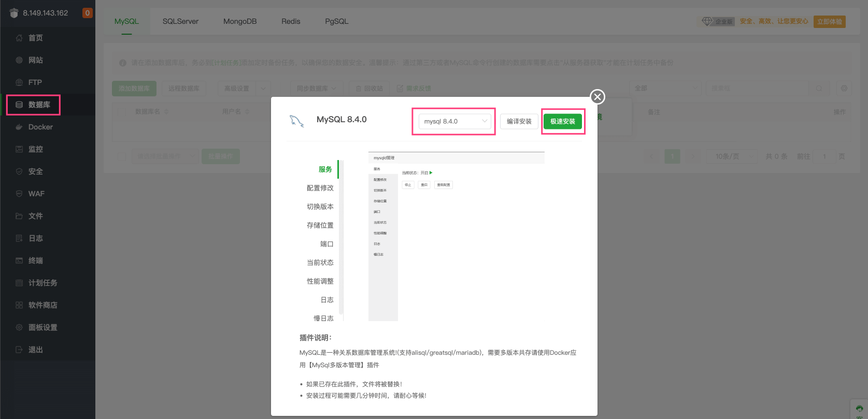Click the terminal icon beside 终端

pyautogui.click(x=19, y=261)
